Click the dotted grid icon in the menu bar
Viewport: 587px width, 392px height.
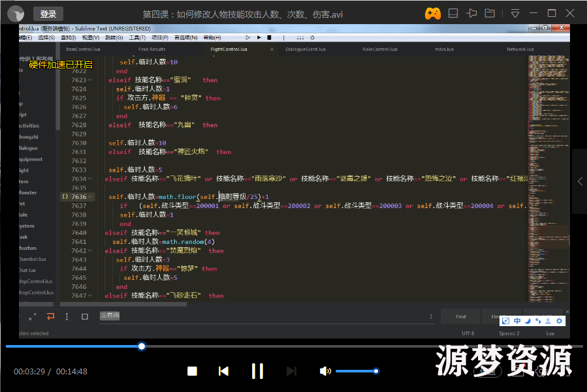pos(300,38)
